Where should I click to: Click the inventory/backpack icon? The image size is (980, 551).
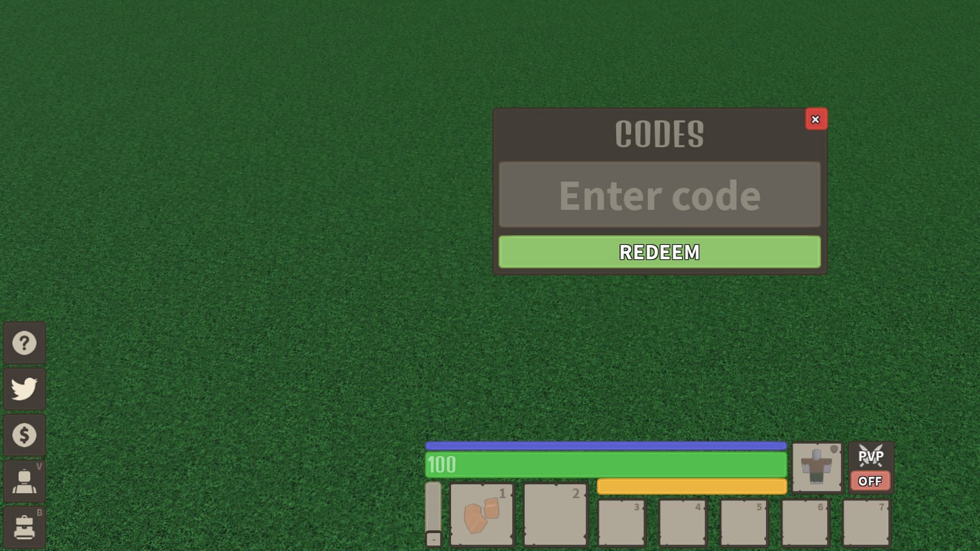pyautogui.click(x=24, y=527)
